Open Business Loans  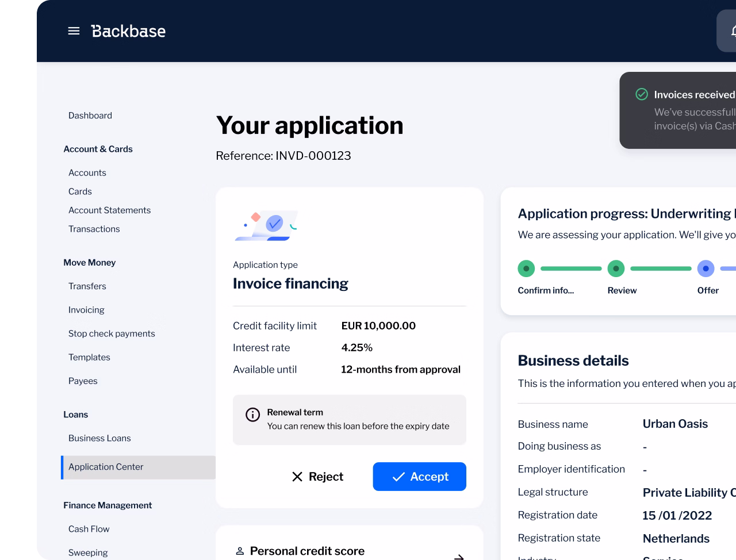pyautogui.click(x=99, y=438)
